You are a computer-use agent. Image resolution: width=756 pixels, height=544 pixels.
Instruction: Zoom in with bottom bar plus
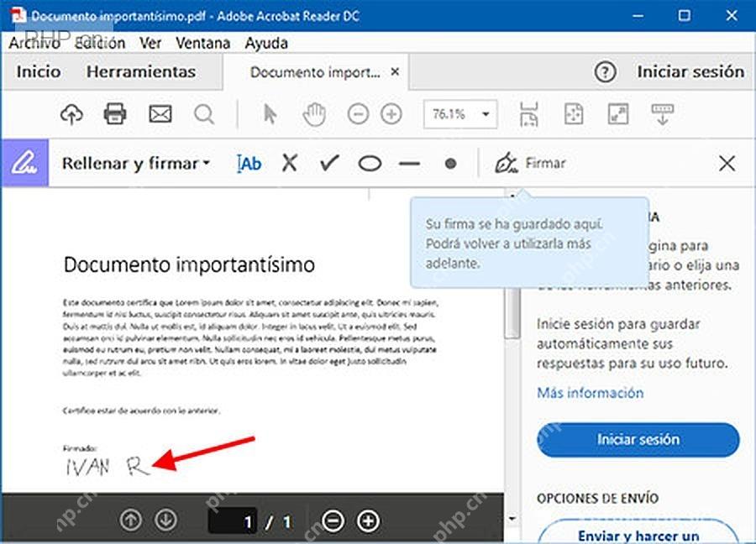(368, 520)
